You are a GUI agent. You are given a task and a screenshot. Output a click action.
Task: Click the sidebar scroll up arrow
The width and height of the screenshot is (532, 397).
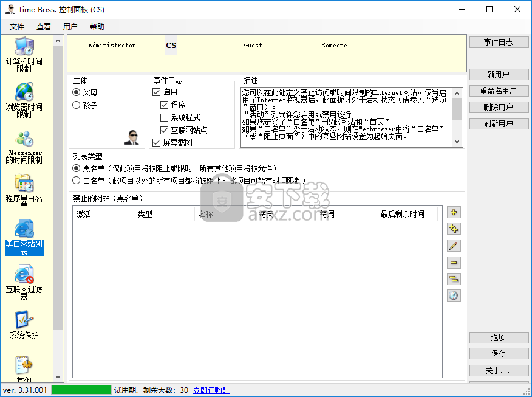click(x=58, y=41)
